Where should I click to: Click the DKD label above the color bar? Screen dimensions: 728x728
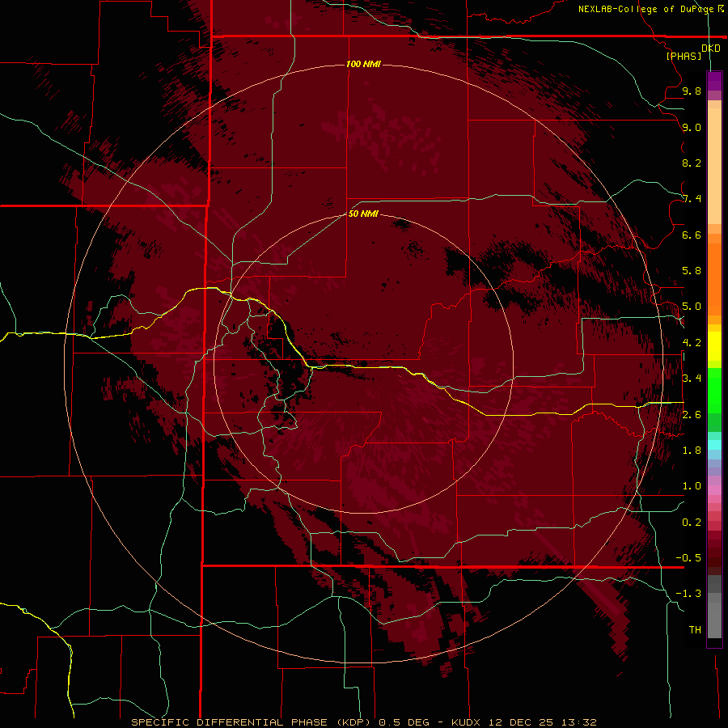pos(711,49)
